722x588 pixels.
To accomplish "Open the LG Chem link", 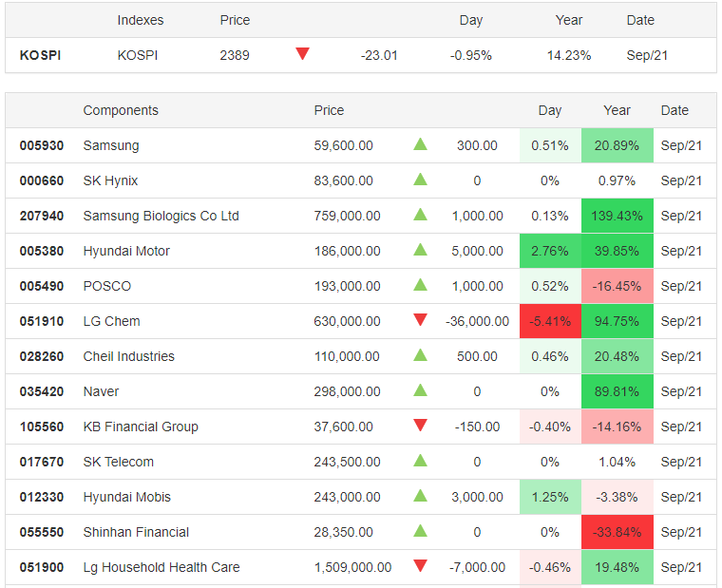I will coord(111,321).
